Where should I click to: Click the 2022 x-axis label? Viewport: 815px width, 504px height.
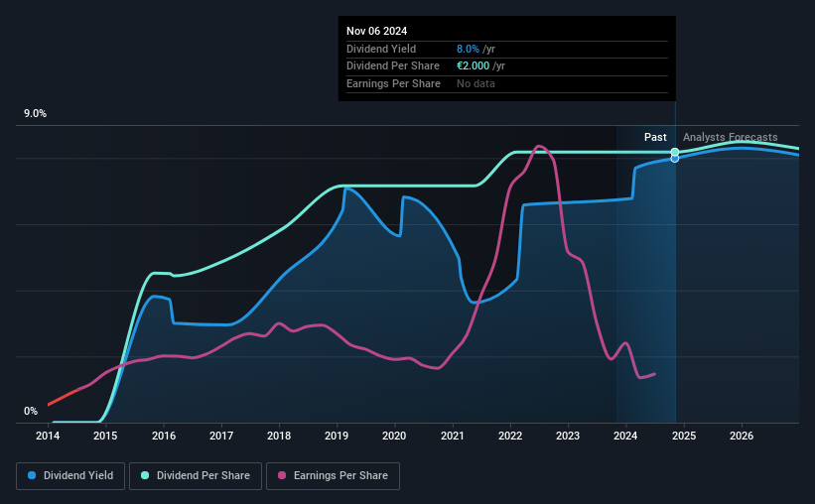pos(510,436)
